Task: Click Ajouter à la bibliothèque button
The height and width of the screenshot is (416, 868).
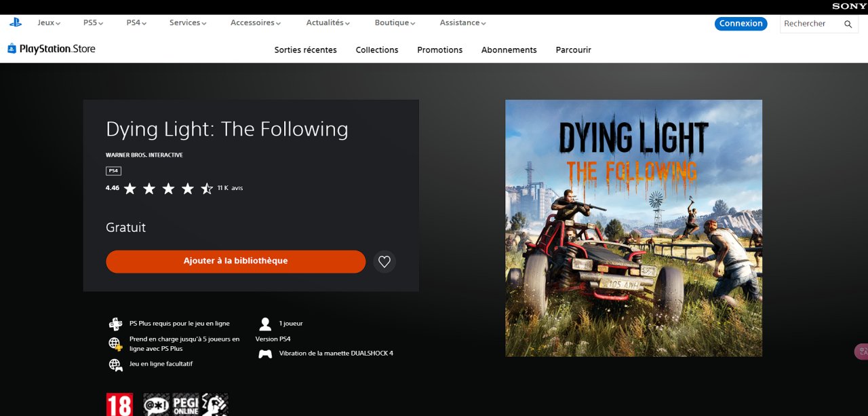Action: pyautogui.click(x=235, y=261)
